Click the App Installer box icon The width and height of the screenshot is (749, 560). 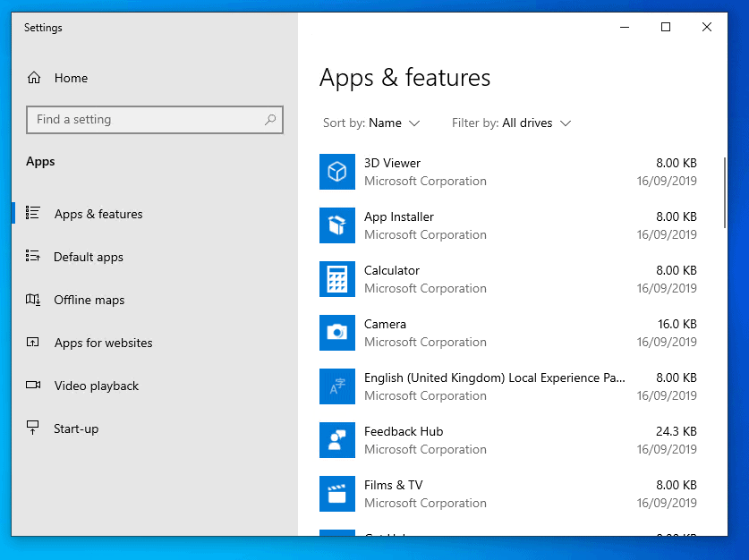coord(336,225)
